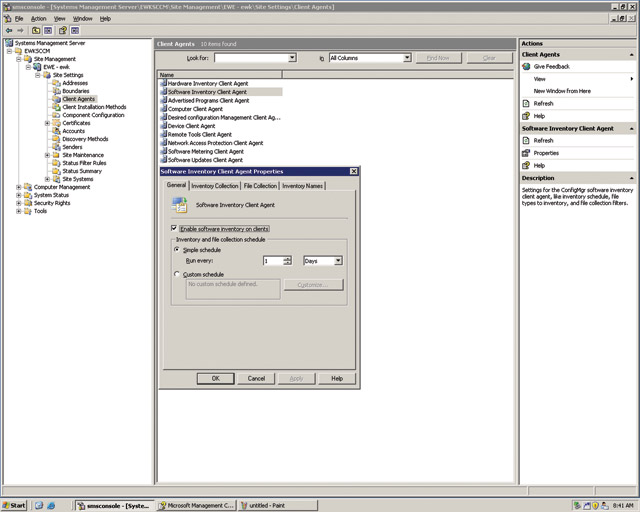Open Microsoft Management Console taskbar button

point(196,505)
